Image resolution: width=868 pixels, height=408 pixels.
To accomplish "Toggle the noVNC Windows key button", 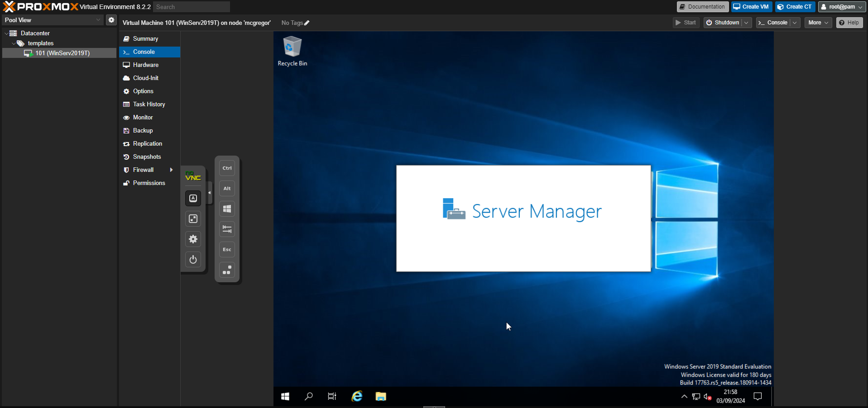I will point(227,209).
